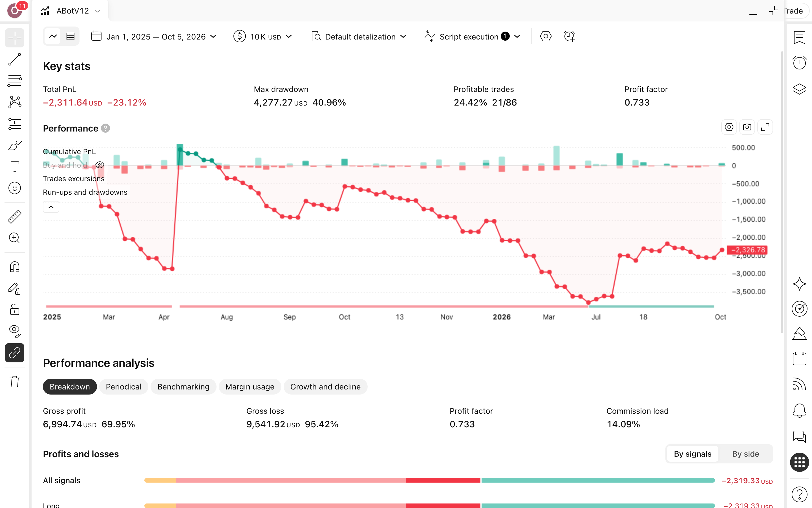Screen dimensions: 812x508
Task: Open the Margin usage tab
Action: (250, 387)
